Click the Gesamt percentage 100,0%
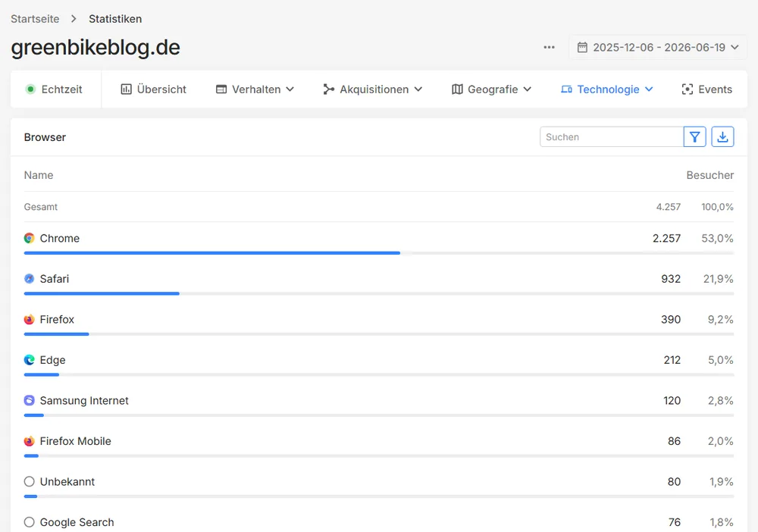The width and height of the screenshot is (758, 532). [717, 207]
